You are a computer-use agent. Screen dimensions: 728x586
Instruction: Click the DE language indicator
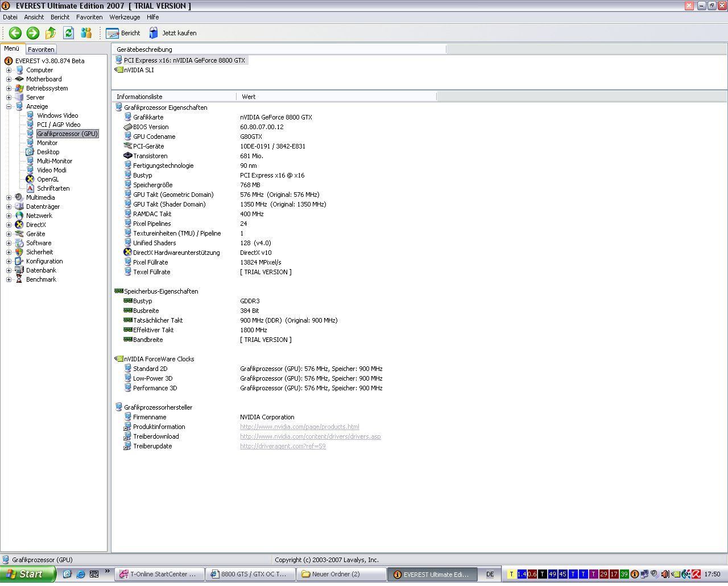[490, 574]
